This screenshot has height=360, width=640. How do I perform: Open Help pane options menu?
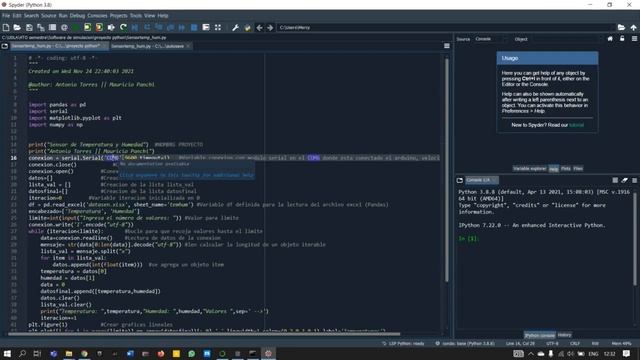pos(634,39)
